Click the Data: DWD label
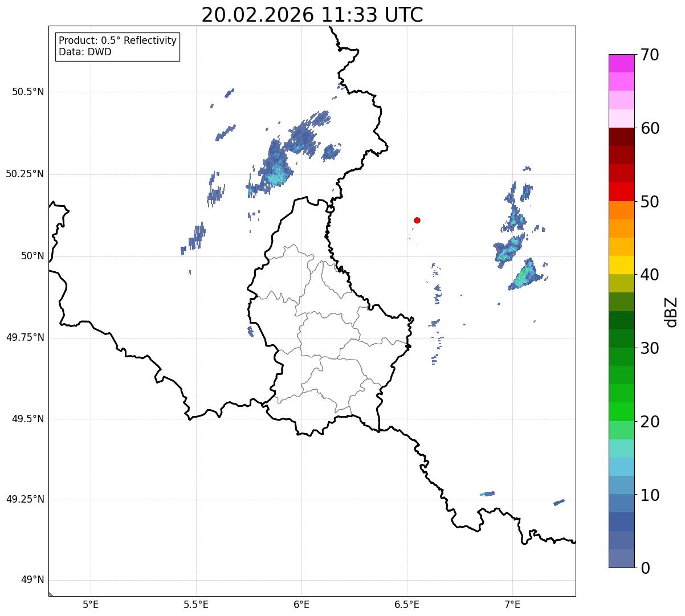 [x=85, y=52]
